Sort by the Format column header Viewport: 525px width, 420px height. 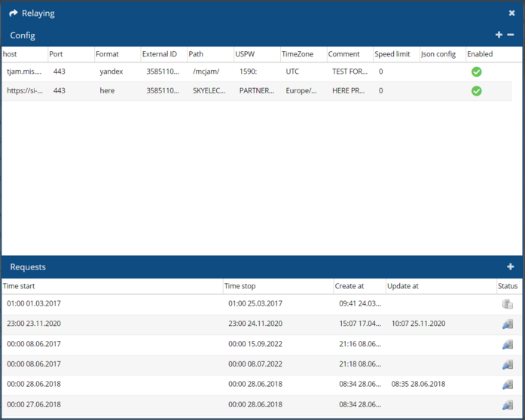coord(117,54)
